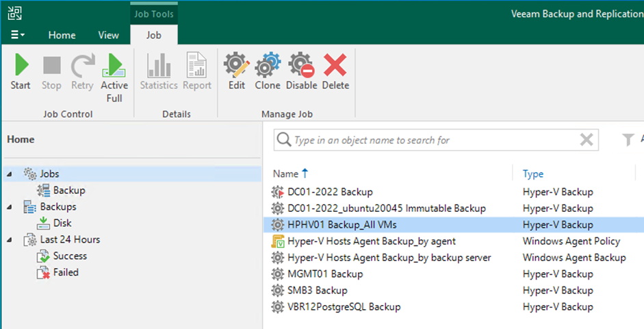Select Backups in the tree

[x=58, y=207]
